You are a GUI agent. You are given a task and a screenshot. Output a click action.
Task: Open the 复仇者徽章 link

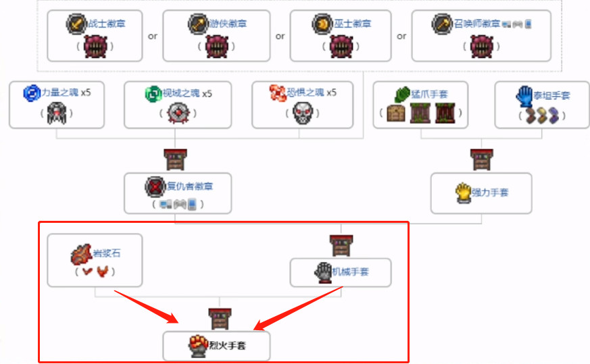[190, 186]
